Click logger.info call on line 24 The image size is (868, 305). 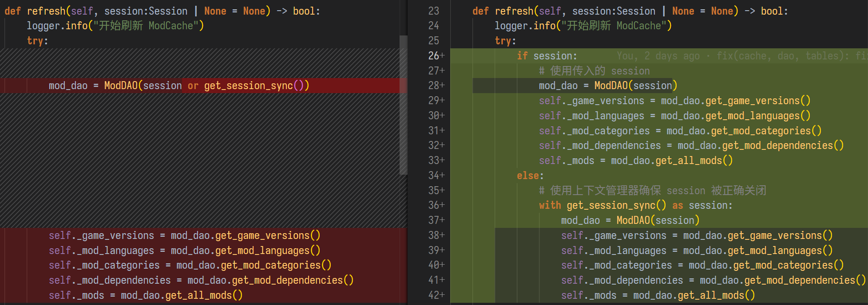click(x=583, y=26)
